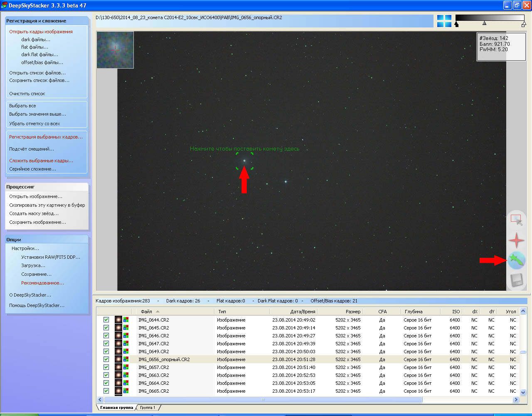Click the grey floppy disk save icon
532x416 pixels.
point(516,280)
